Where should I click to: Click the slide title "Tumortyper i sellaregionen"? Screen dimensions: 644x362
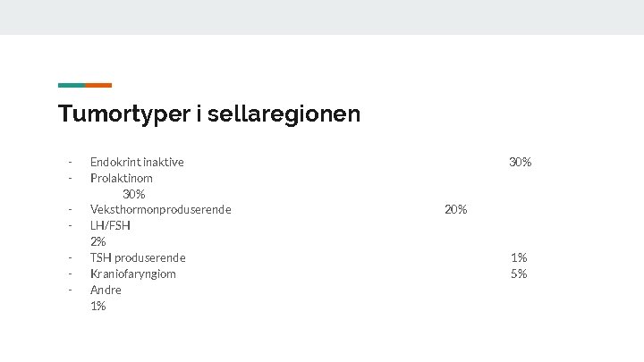(209, 114)
